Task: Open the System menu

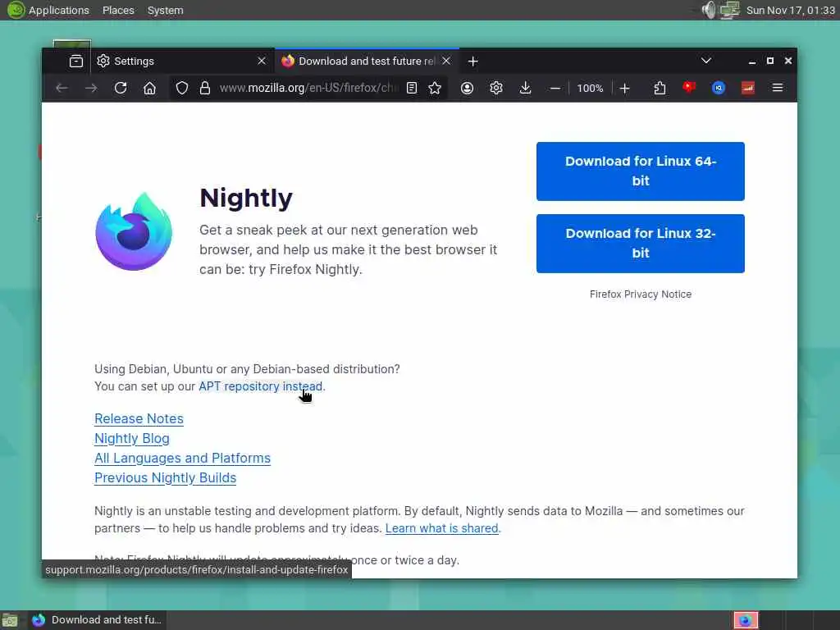Action: coord(165,10)
